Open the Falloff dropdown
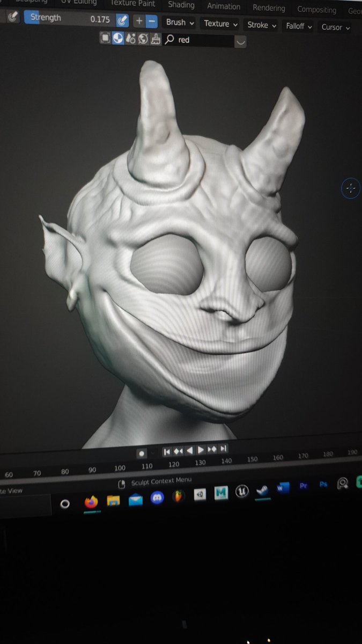This screenshot has height=644, width=362. pyautogui.click(x=299, y=26)
